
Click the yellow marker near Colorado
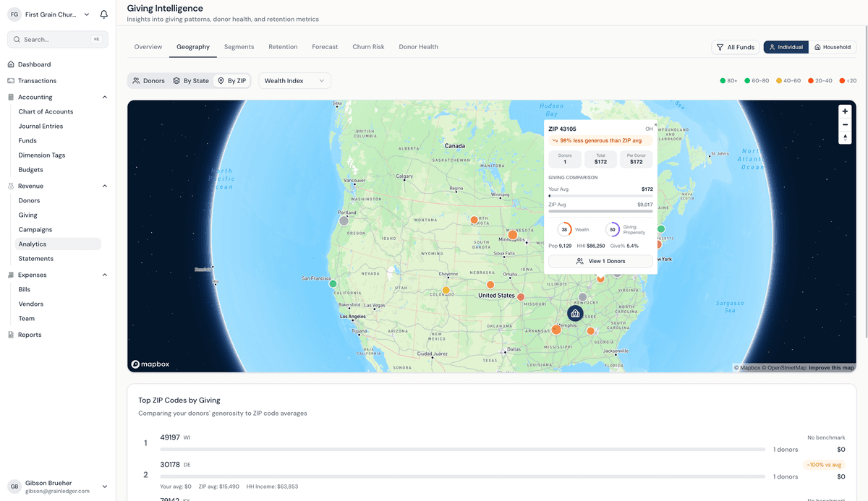click(x=446, y=290)
